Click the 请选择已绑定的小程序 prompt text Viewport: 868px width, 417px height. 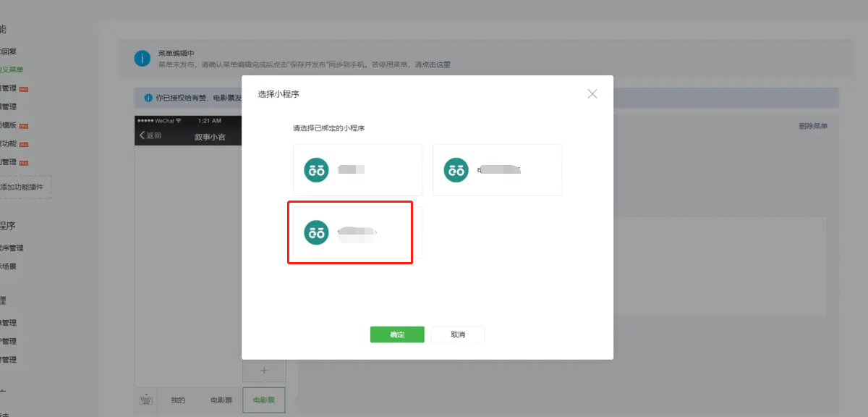328,128
